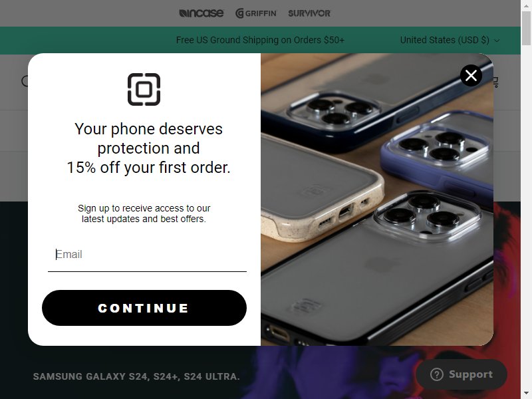The height and width of the screenshot is (399, 532).
Task: Expand the chevron beside USD currency
Action: point(497,41)
